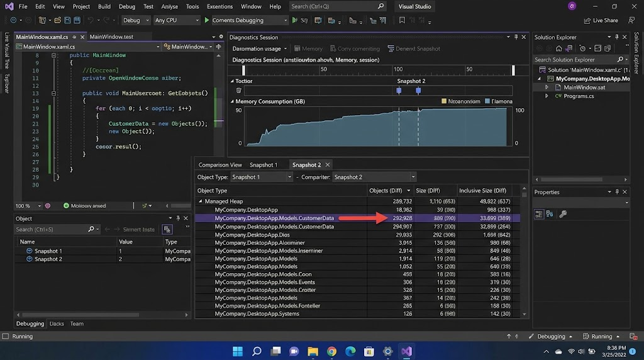Open Chrome from the taskbar
This screenshot has height=360, width=644.
(x=332, y=351)
